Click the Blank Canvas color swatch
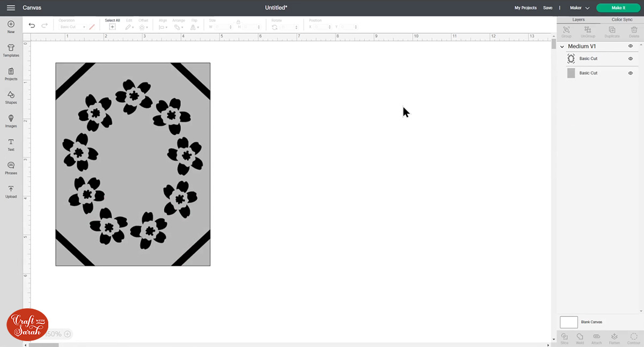The height and width of the screenshot is (347, 644). pyautogui.click(x=569, y=322)
